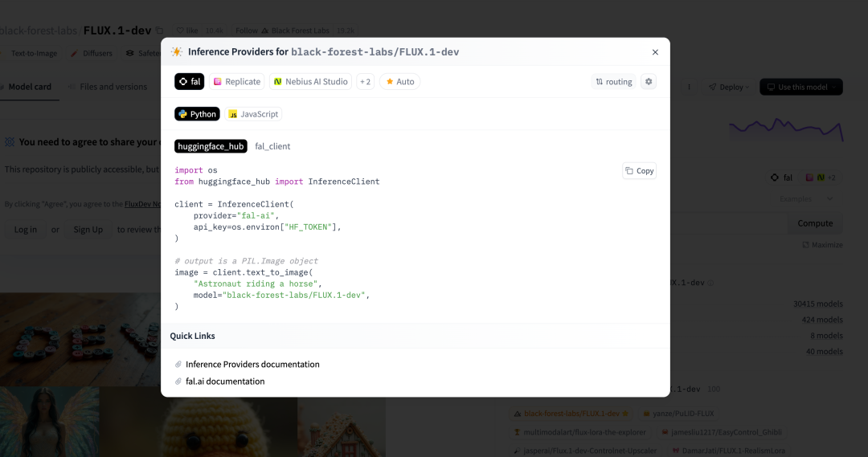
Task: Select the fal provider tab
Action: click(190, 81)
